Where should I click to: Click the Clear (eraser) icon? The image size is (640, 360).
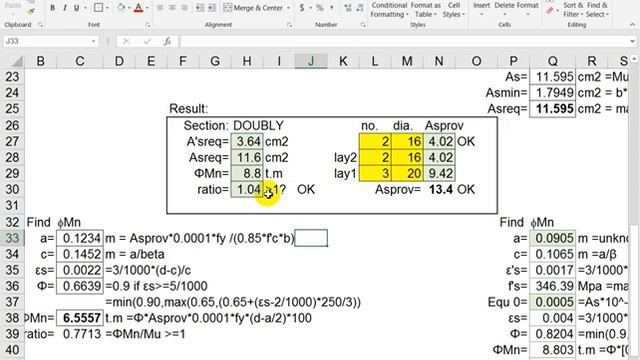point(550,10)
